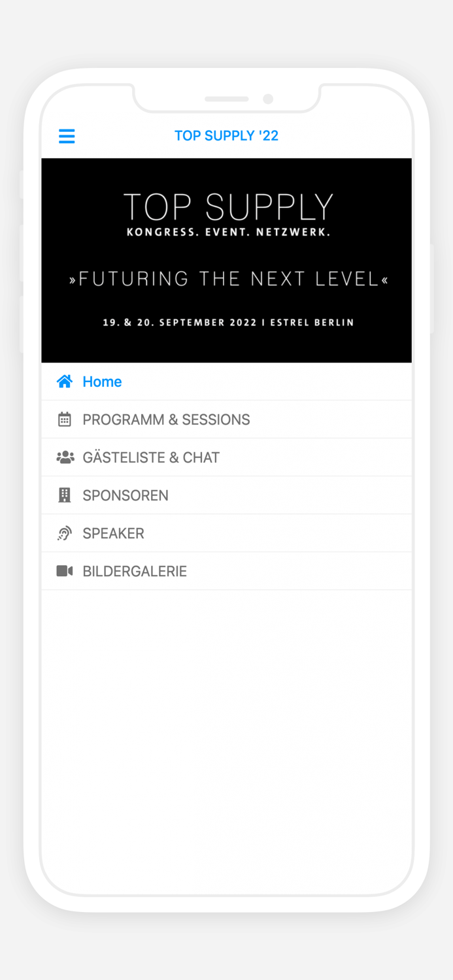Click the KONGRESS. EVENT. NETZWERK. subtitle
Screen dimensions: 453x980
pos(227,231)
